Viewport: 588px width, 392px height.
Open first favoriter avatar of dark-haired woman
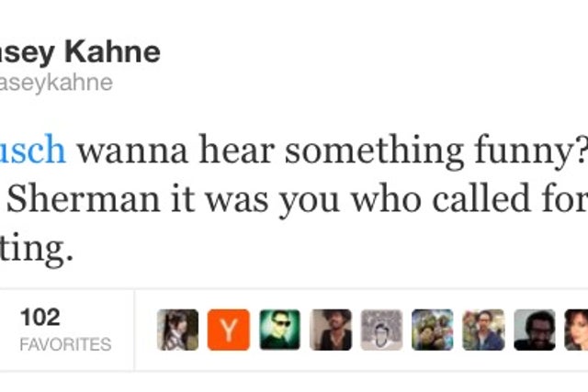click(x=177, y=330)
